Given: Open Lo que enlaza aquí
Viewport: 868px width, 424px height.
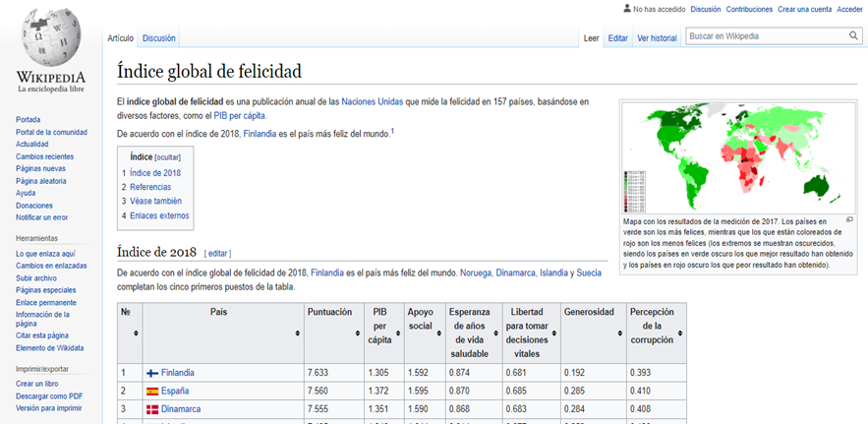Looking at the screenshot, I should [45, 254].
